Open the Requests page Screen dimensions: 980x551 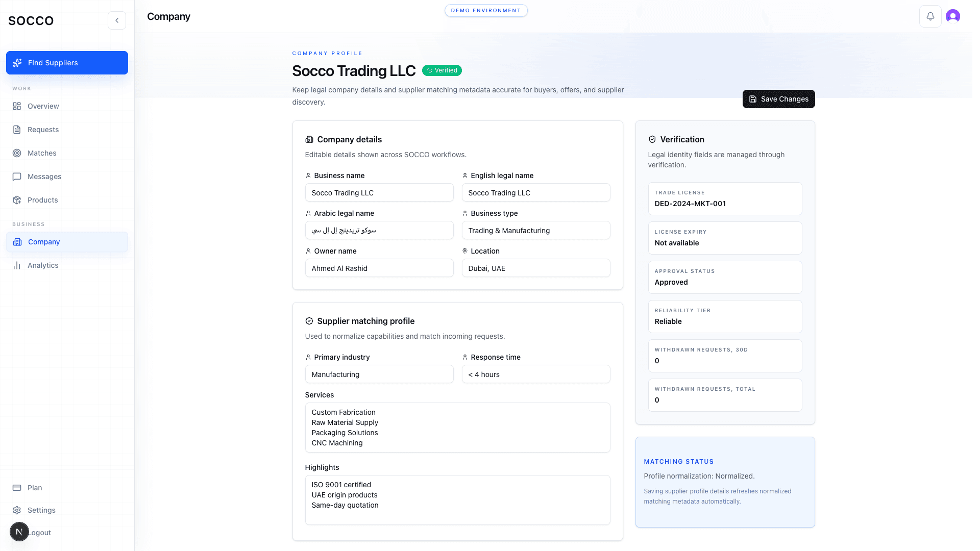click(x=67, y=130)
